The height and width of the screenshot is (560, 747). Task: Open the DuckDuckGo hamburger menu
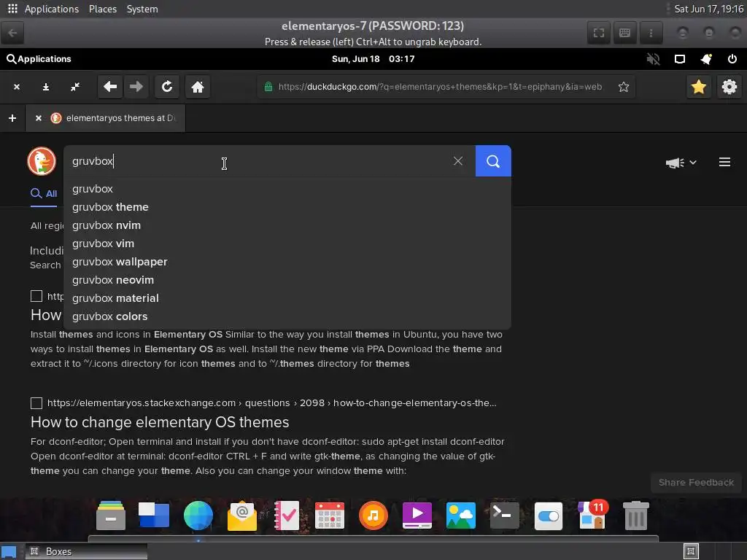[x=724, y=162]
